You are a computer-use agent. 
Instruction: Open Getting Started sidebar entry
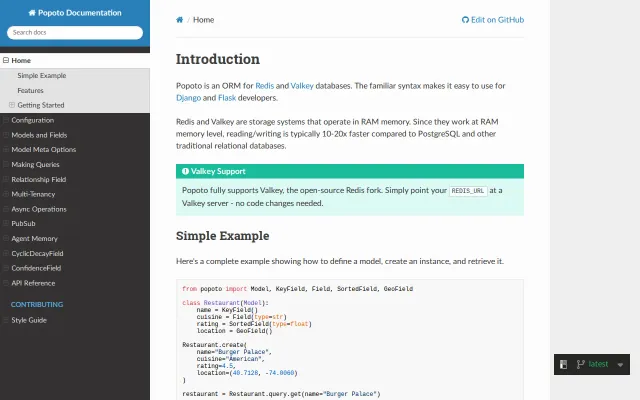coord(41,105)
